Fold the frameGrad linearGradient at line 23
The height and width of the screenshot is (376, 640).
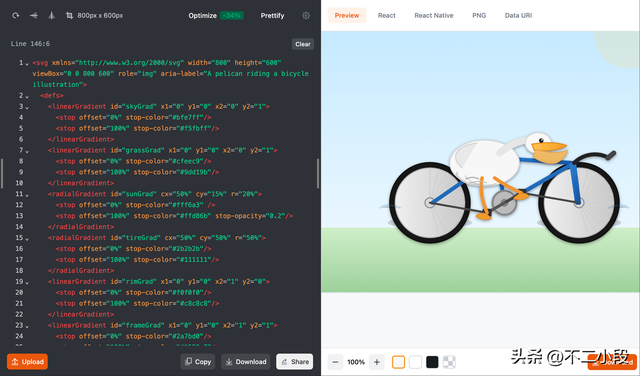pyautogui.click(x=27, y=326)
